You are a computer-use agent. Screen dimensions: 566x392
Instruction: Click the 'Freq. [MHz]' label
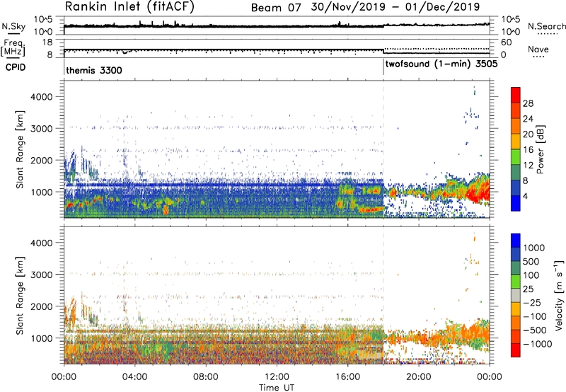[x=13, y=47]
